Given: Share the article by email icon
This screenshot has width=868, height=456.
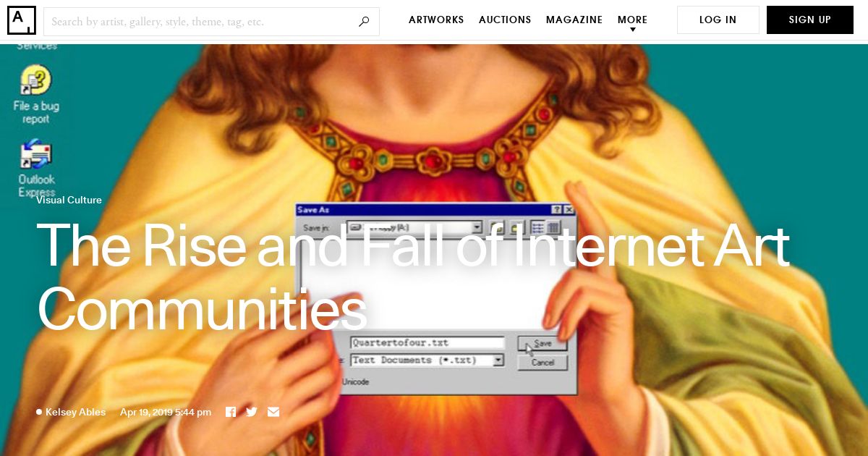Looking at the screenshot, I should coord(273,412).
